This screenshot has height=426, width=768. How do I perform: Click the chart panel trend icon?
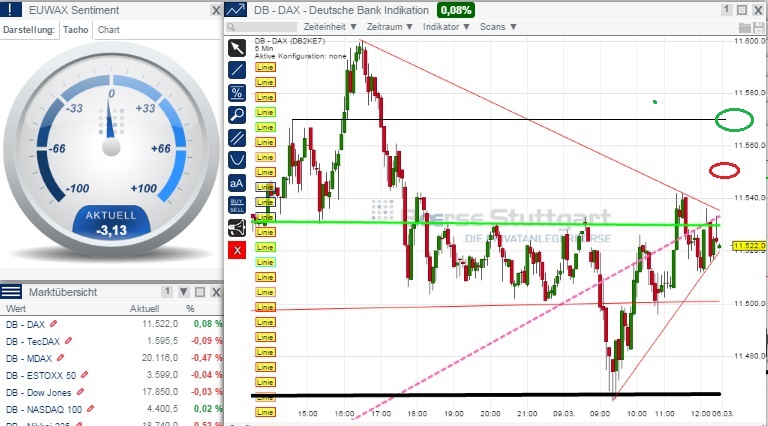click(237, 10)
